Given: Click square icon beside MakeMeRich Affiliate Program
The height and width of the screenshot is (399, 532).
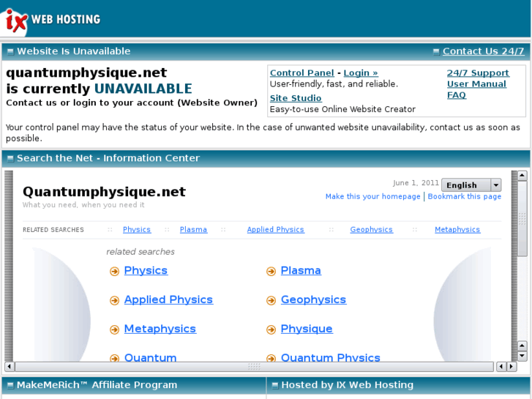Looking at the screenshot, I should (10, 385).
